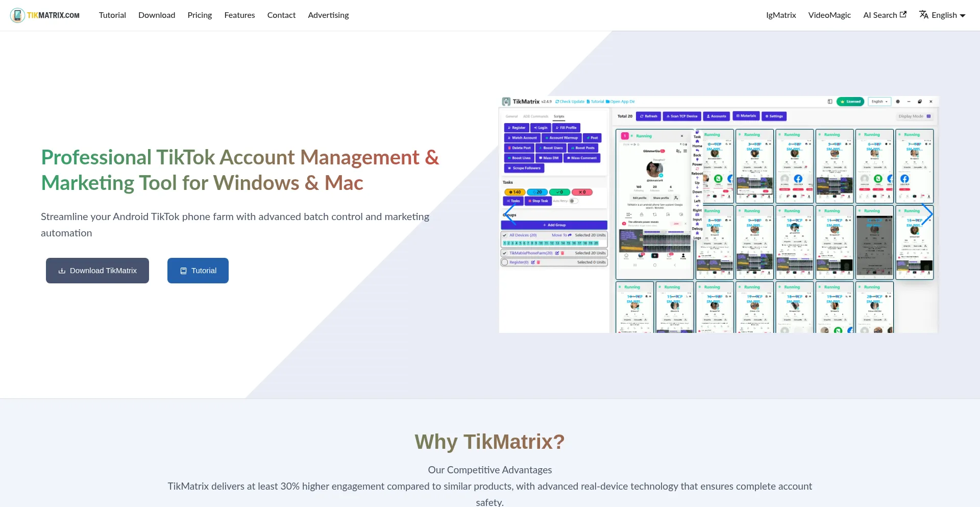Image resolution: width=980 pixels, height=507 pixels.
Task: Open the VideoMagic link in the header
Action: tap(829, 15)
